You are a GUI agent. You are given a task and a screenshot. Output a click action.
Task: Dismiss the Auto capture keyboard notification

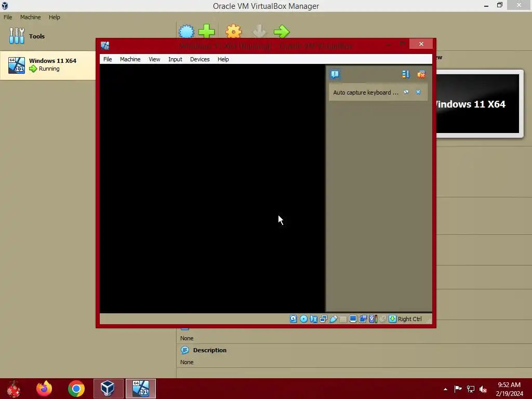coord(418,92)
